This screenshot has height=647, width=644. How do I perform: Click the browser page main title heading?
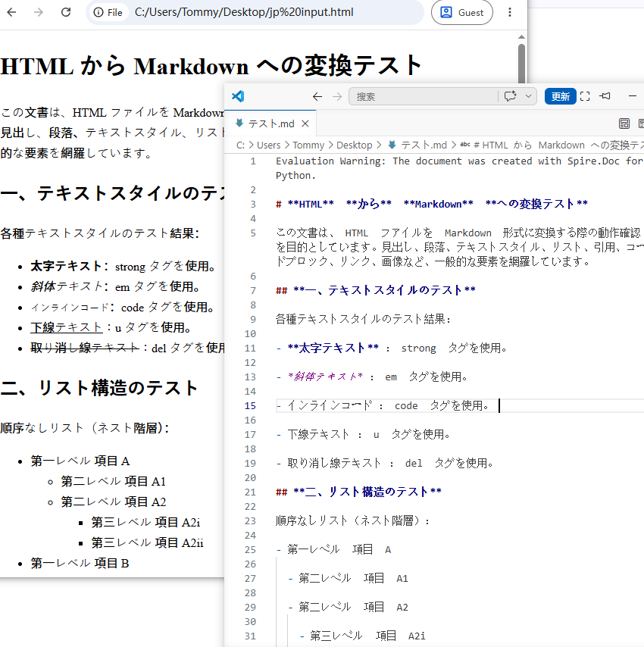point(211,66)
